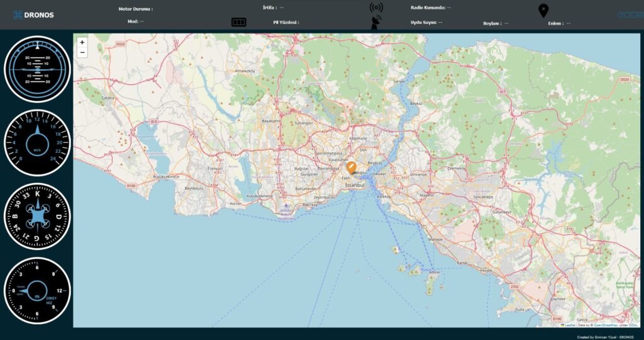
Task: Select the orange Istanbul map marker
Action: [352, 168]
